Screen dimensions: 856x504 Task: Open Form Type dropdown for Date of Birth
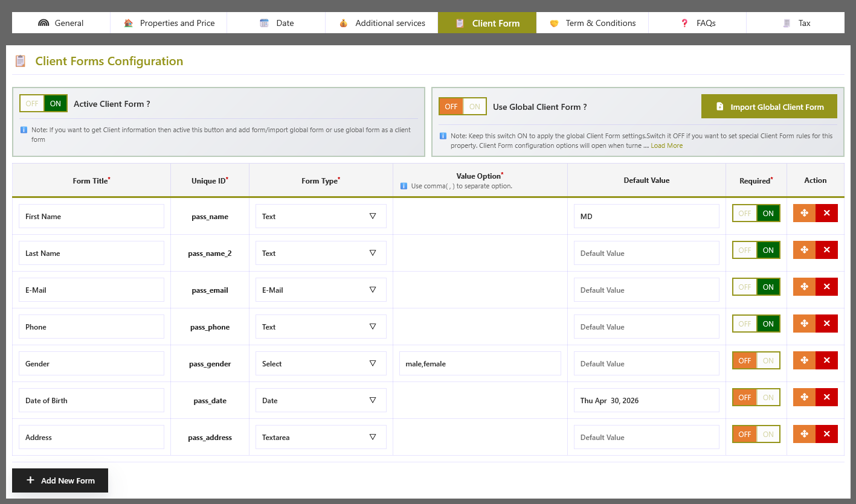point(321,400)
